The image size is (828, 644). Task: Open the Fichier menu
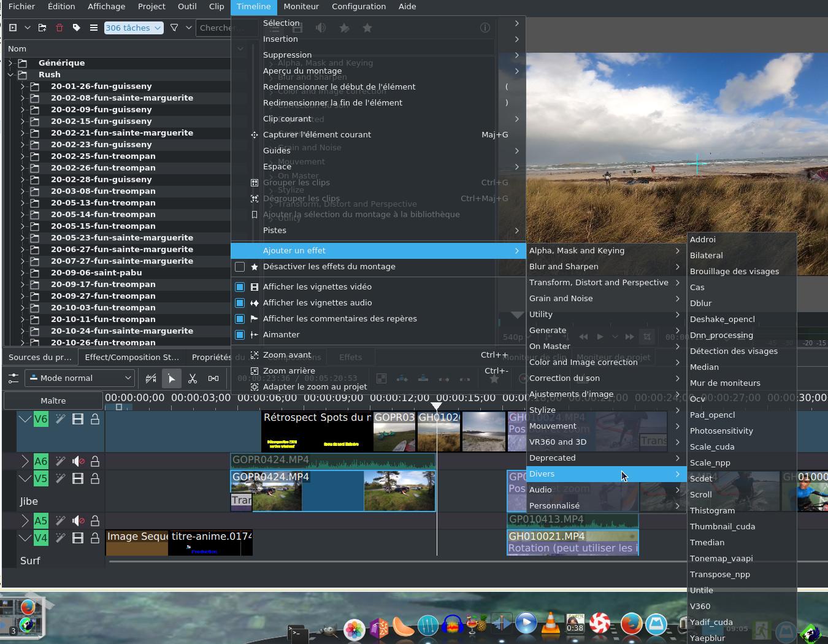(x=21, y=7)
